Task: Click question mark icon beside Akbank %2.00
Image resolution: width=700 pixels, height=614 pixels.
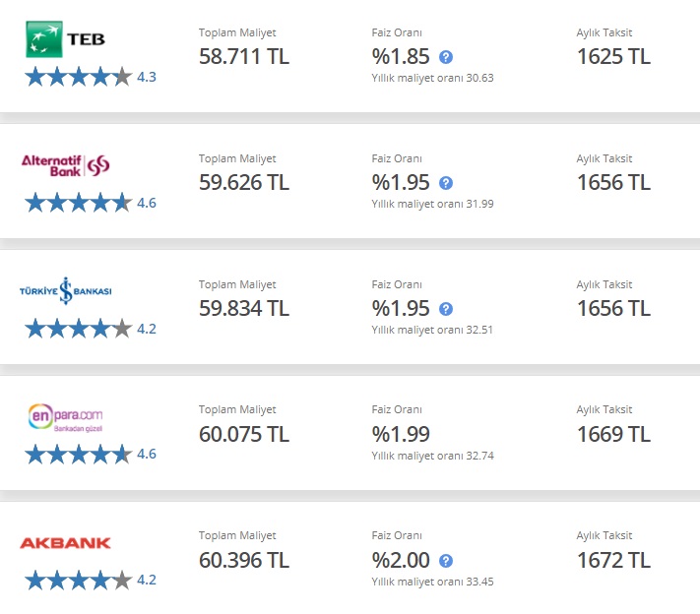Action: click(446, 561)
